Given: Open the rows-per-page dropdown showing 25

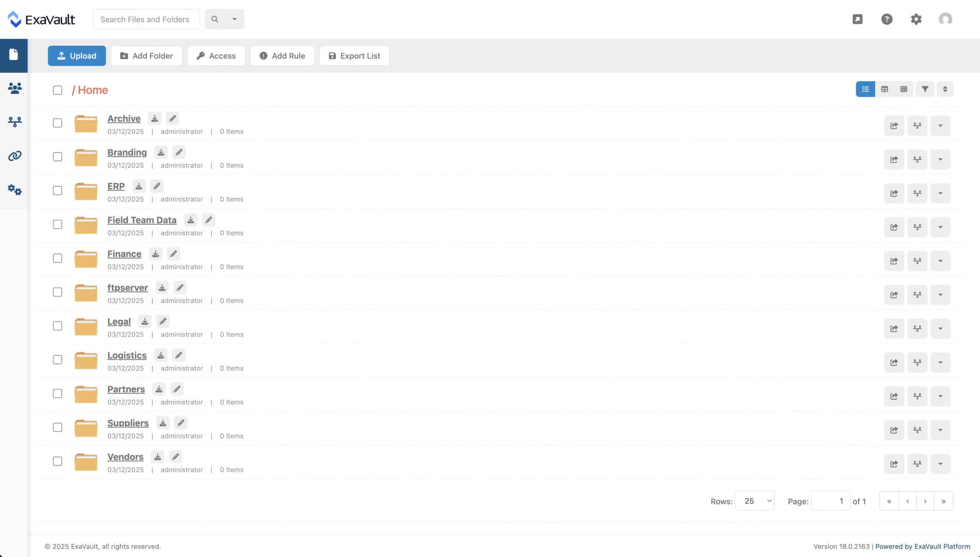Looking at the screenshot, I should point(754,501).
